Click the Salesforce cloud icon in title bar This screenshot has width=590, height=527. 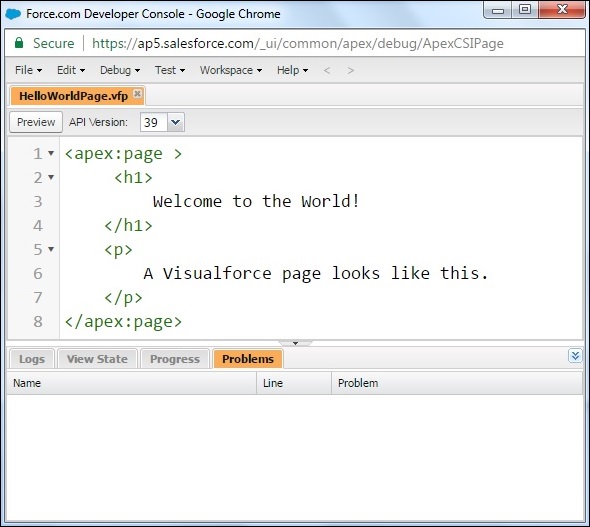click(14, 14)
